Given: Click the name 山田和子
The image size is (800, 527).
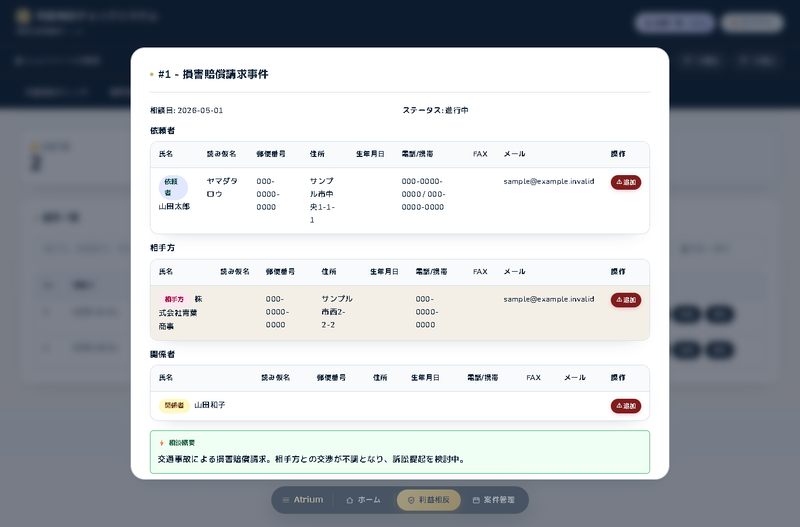Looking at the screenshot, I should pos(210,405).
